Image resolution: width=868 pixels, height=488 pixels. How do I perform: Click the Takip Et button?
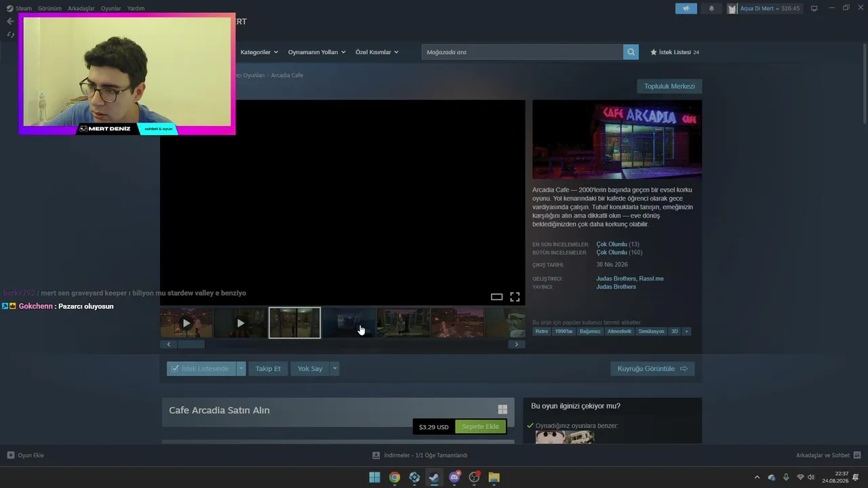[268, 369]
